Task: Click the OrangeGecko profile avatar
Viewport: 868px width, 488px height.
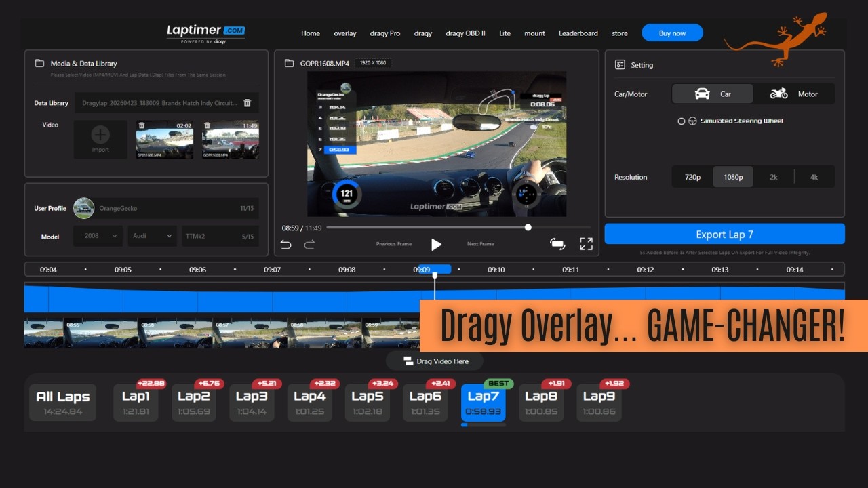Action: pos(83,208)
